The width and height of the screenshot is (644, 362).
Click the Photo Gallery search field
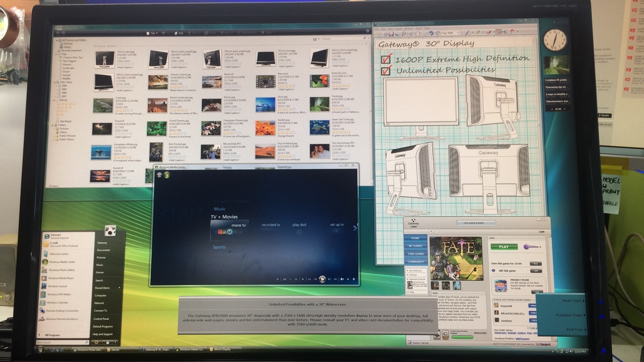(x=344, y=39)
